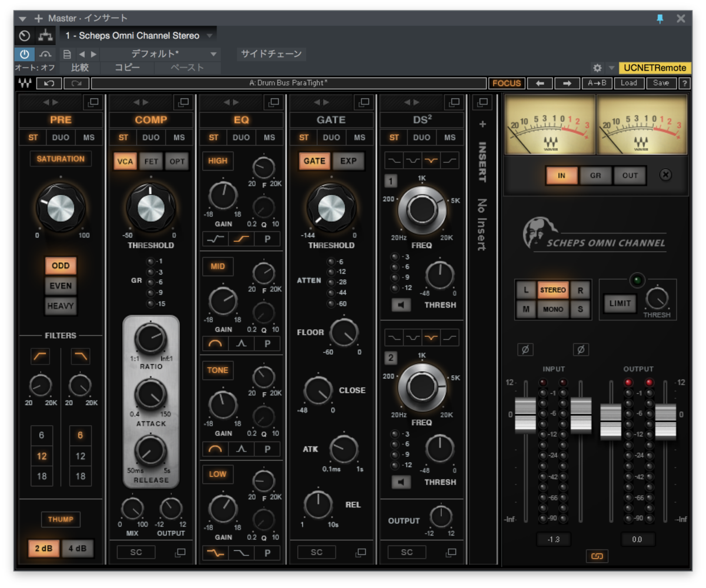Click the DS² band 2 listen speaker icon
The image size is (706, 588).
coord(402,482)
